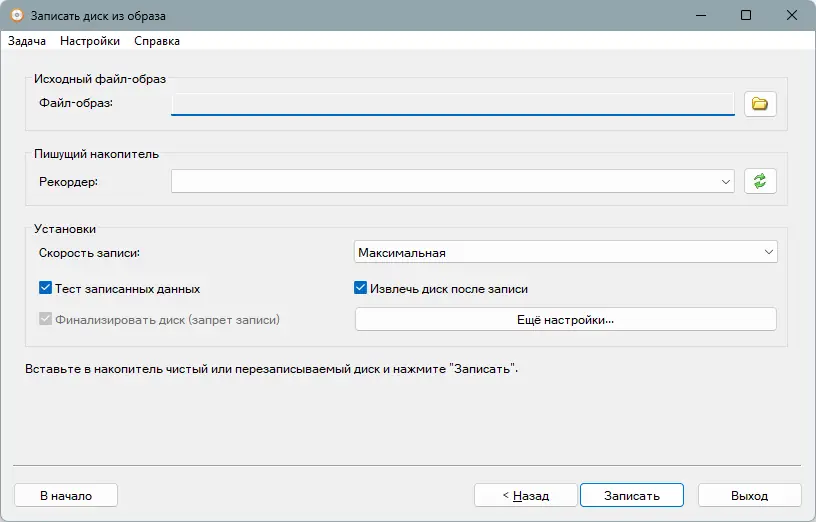Open the Скорость записи dropdown
This screenshot has height=522, width=816.
tap(566, 253)
